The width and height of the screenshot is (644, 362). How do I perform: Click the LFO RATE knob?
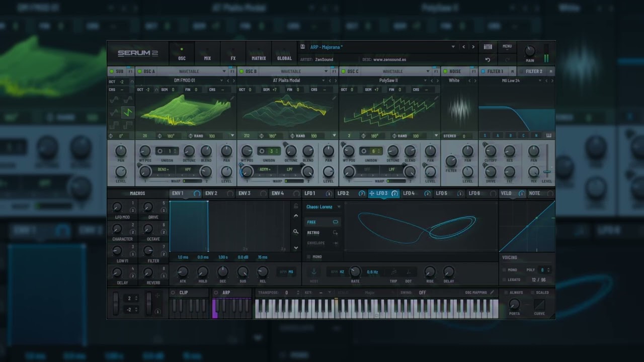[355, 271]
